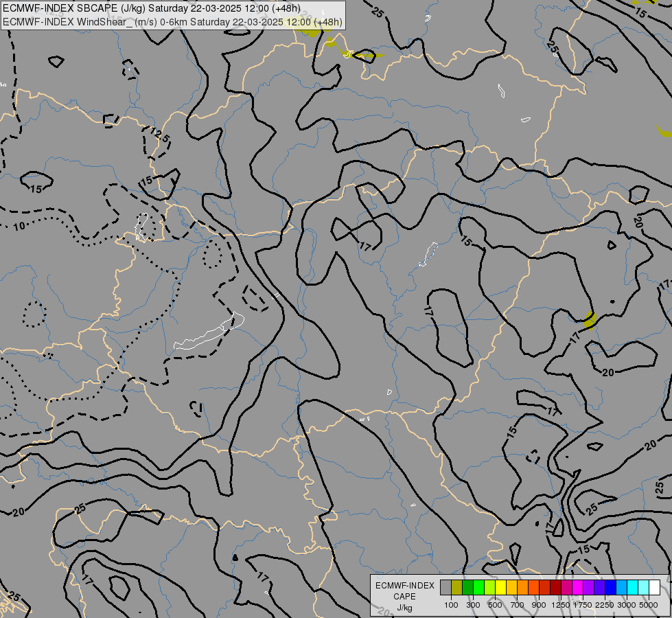Click the 10 dotted contour label

19,226
